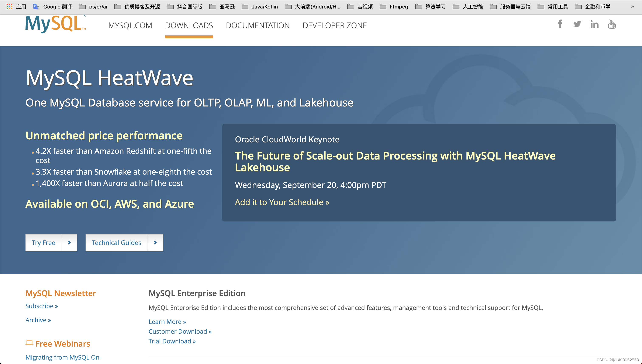This screenshot has height=364, width=642.
Task: Click the DOWNLOADS navigation tab
Action: coord(189,25)
